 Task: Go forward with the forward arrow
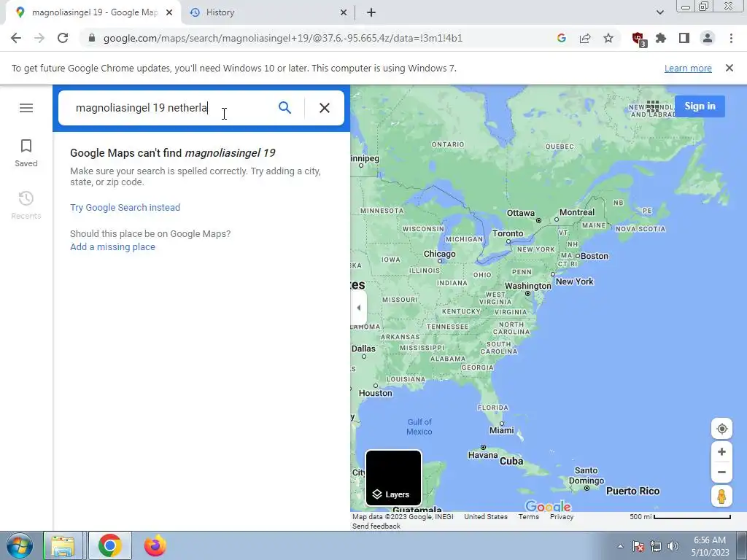tap(39, 38)
